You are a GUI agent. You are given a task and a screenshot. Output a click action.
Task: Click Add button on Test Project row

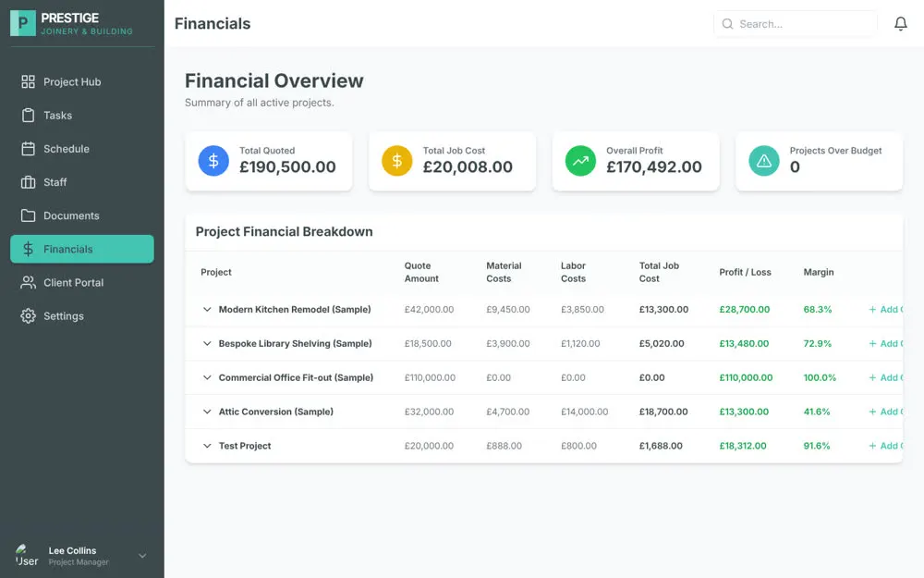(x=885, y=446)
